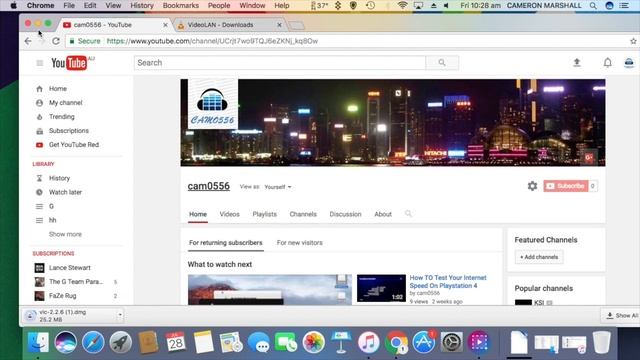Open Watch later list
640x360 pixels.
coord(65,192)
